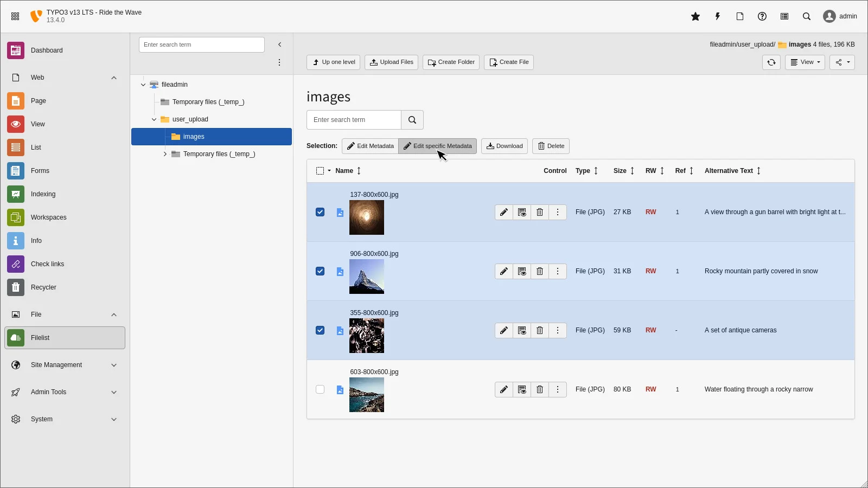This screenshot has width=868, height=488.
Task: Open global search with the magnifier icon
Action: pyautogui.click(x=807, y=16)
